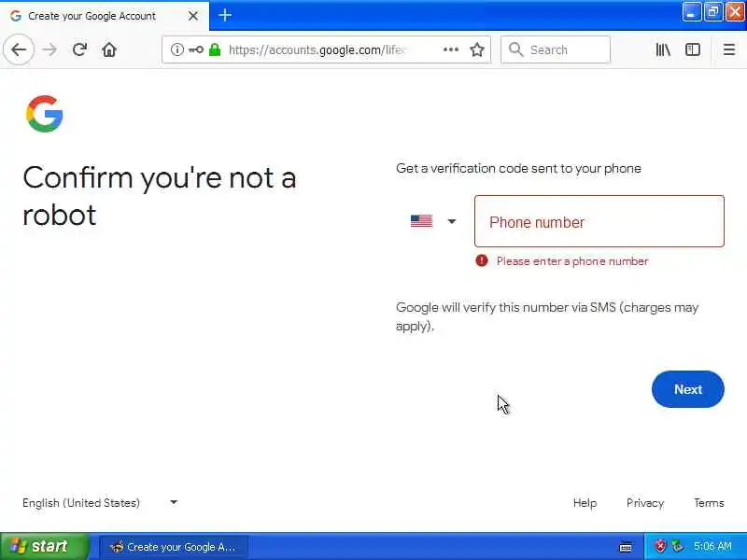The width and height of the screenshot is (747, 560).
Task: Reload the page with the refresh icon
Action: coord(79,49)
